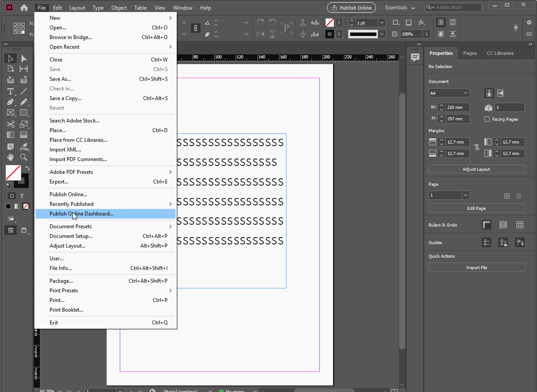Expand the New submenu
This screenshot has width=537, height=392.
(105, 18)
